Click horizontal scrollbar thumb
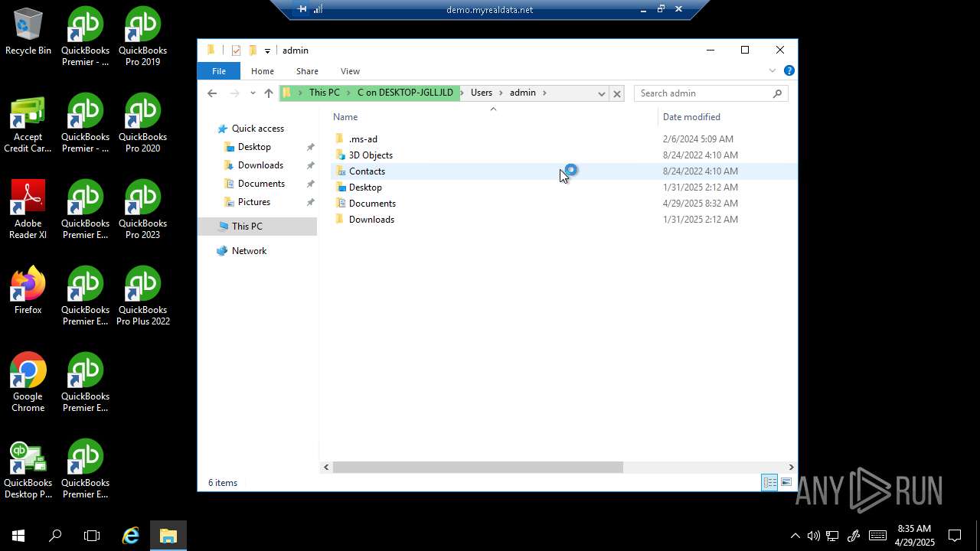 click(x=478, y=467)
